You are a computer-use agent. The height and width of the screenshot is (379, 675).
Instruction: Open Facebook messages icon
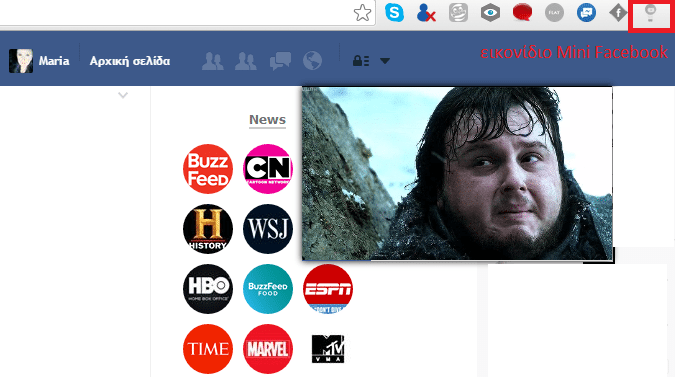[x=280, y=61]
